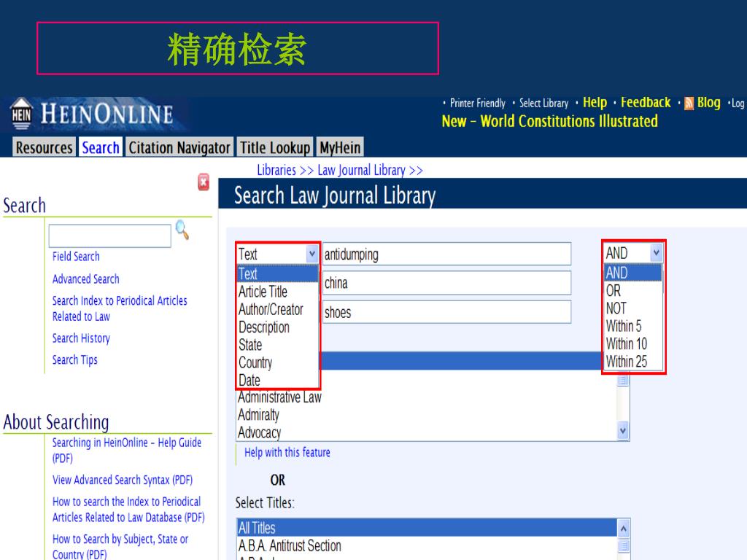Choose Within 10 proximity operator
This screenshot has width=747, height=560.
(633, 343)
